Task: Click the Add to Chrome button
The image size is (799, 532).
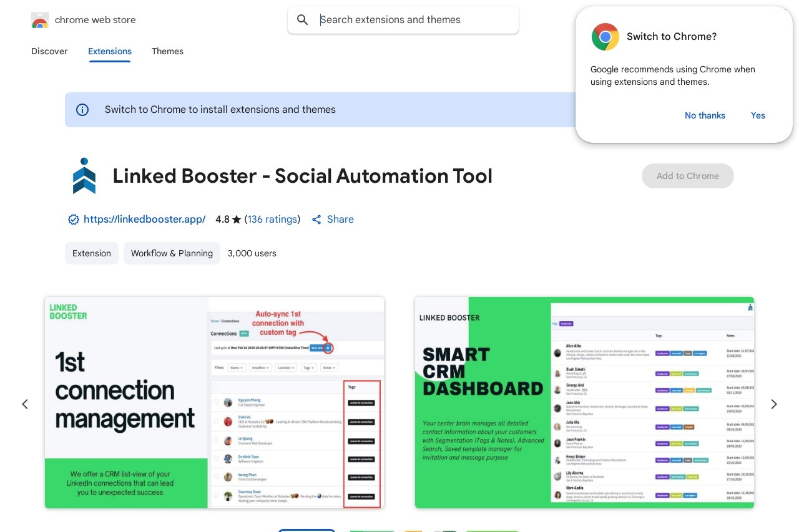Action: click(x=688, y=176)
